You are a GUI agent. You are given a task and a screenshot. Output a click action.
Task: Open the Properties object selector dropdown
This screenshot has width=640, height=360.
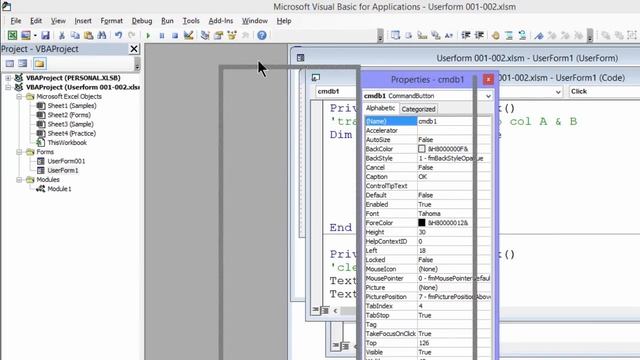488,96
